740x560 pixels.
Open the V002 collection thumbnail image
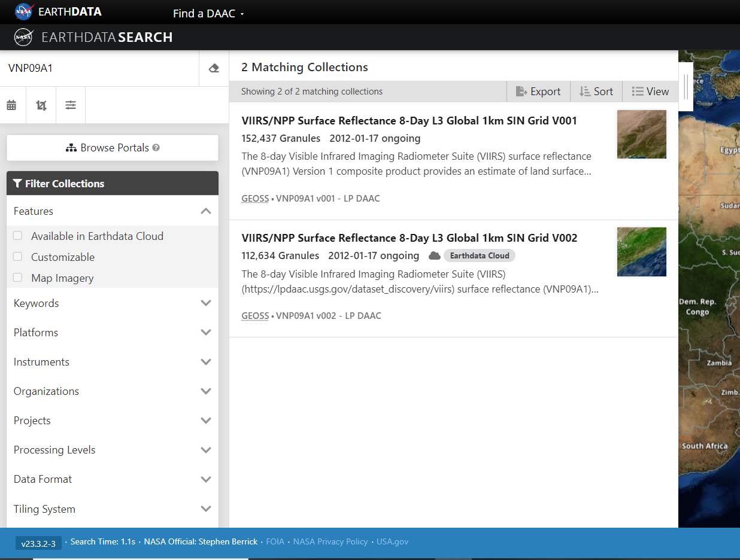tap(642, 251)
